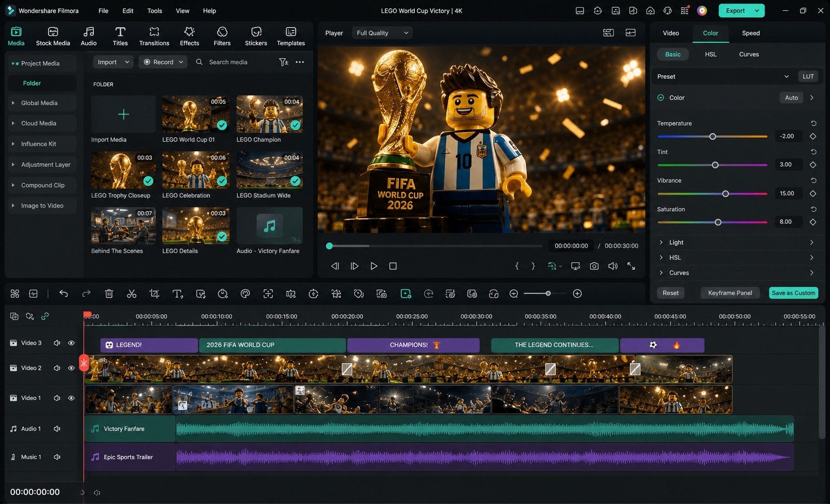830x504 pixels.
Task: Open the Stock Media panel
Action: tap(53, 37)
